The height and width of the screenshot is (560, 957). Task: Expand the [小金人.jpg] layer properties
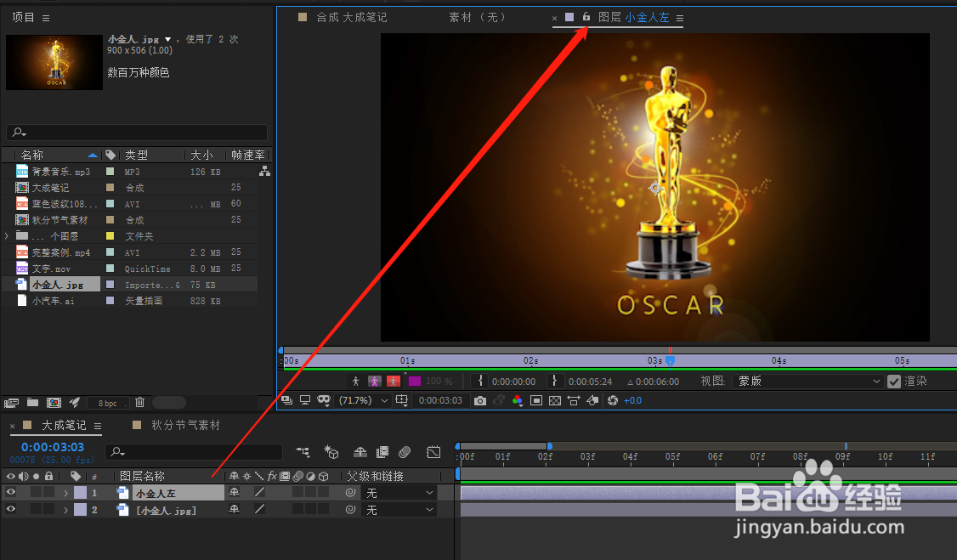66,509
